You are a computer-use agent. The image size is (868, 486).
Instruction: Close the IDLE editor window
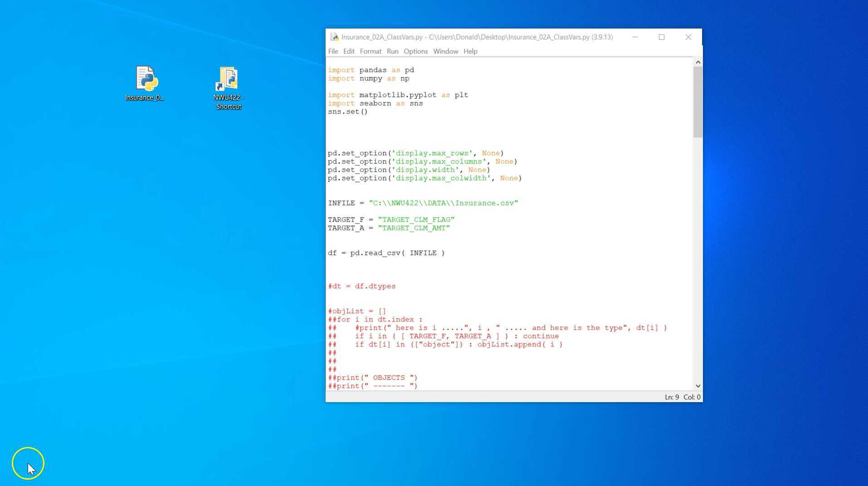(688, 37)
